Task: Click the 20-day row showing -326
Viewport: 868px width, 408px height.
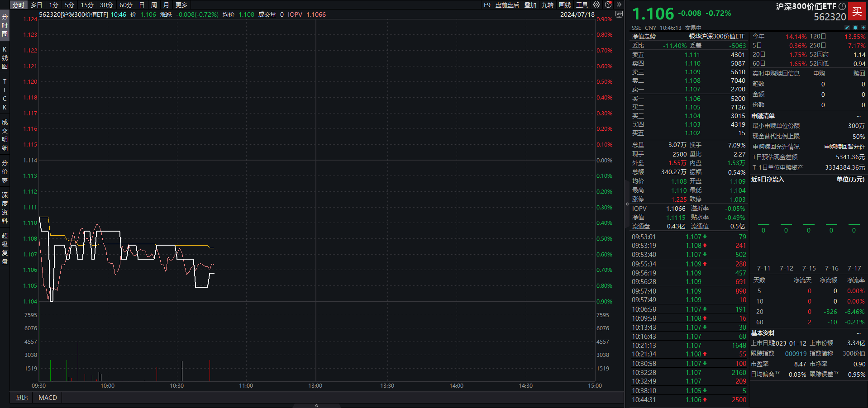Action: pyautogui.click(x=809, y=312)
